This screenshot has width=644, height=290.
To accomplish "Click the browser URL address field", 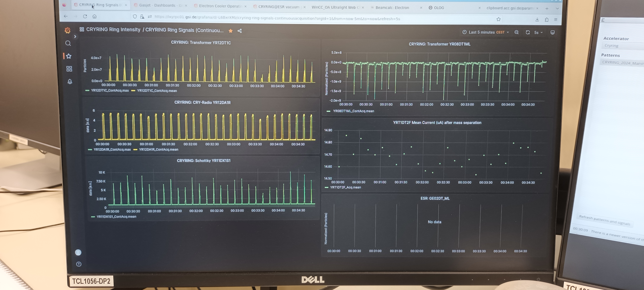I will [x=275, y=19].
